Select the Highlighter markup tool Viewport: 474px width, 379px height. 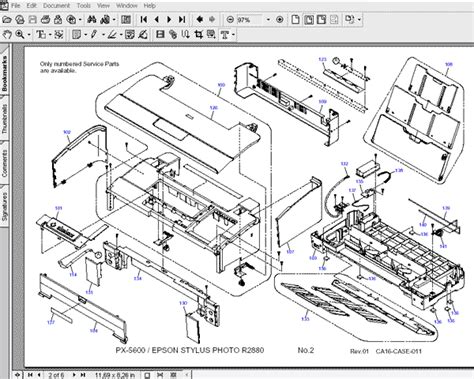[111, 34]
